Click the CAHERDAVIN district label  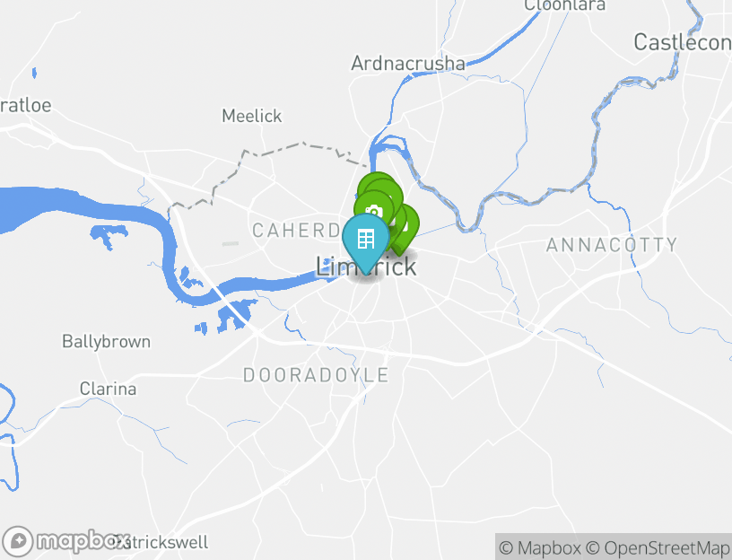click(297, 231)
